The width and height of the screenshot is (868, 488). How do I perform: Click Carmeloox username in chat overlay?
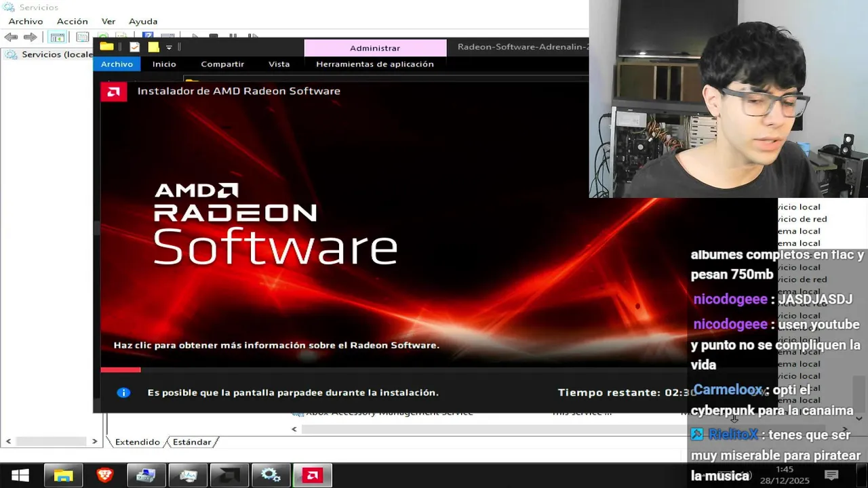pos(728,390)
